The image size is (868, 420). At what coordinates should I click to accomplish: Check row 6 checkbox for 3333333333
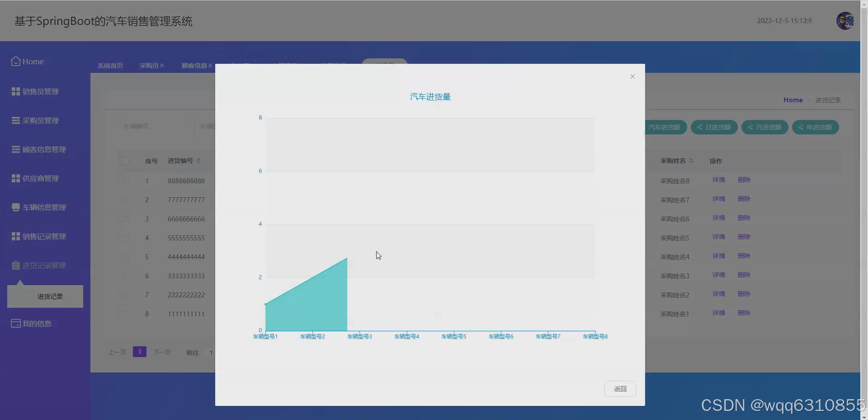126,276
